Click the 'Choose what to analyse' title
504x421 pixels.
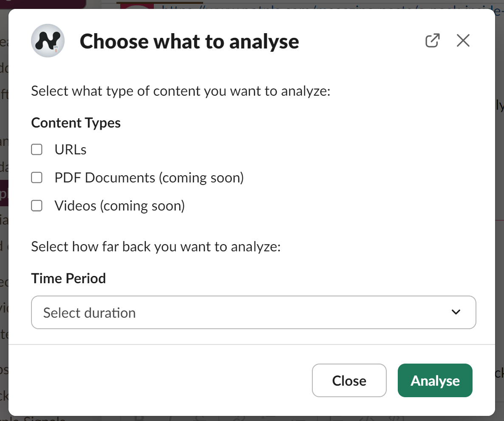190,42
